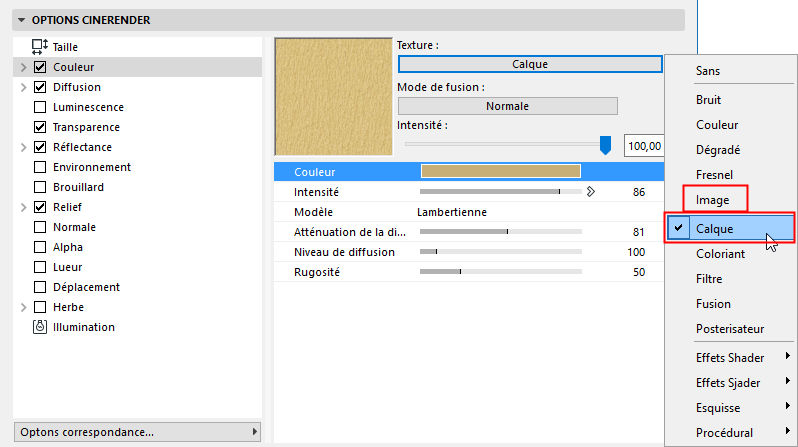Turn on the Lueur checkbox
The width and height of the screenshot is (798, 447).
coord(40,267)
